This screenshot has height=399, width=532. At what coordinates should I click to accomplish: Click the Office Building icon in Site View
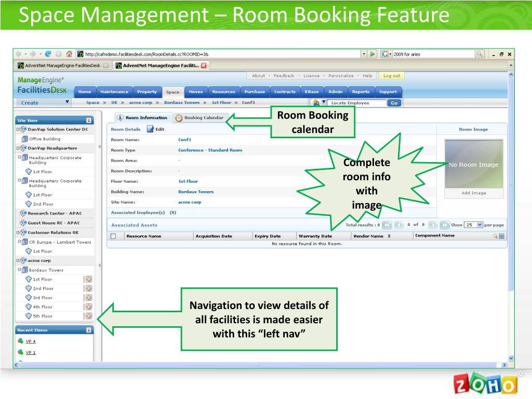tap(24, 139)
